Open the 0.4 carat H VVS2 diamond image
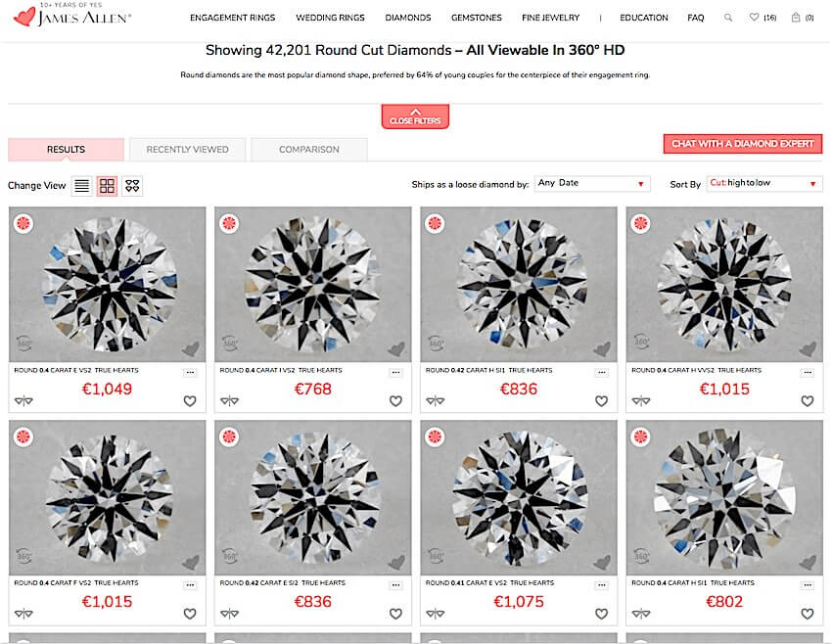Screen dimensions: 832x644 tap(724, 285)
